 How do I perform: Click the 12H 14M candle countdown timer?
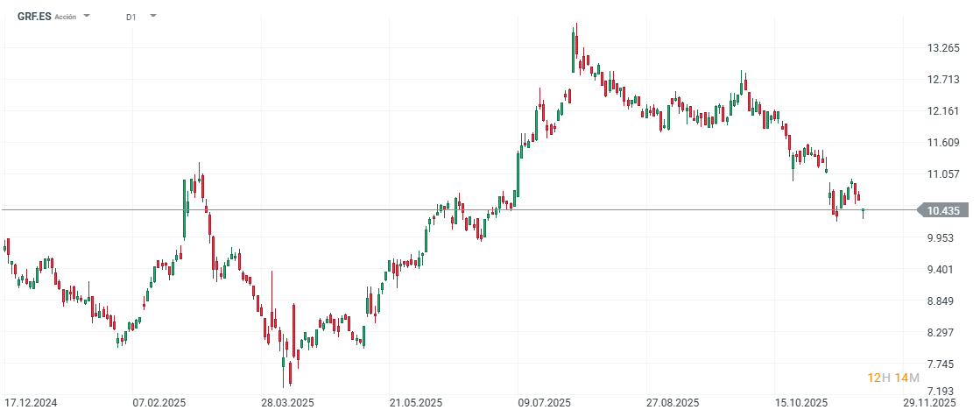click(x=893, y=378)
